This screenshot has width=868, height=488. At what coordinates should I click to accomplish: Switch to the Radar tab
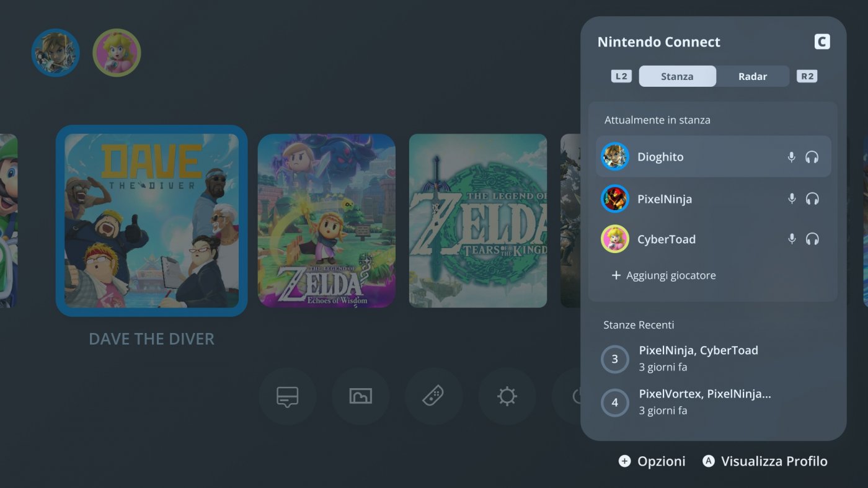click(x=753, y=76)
